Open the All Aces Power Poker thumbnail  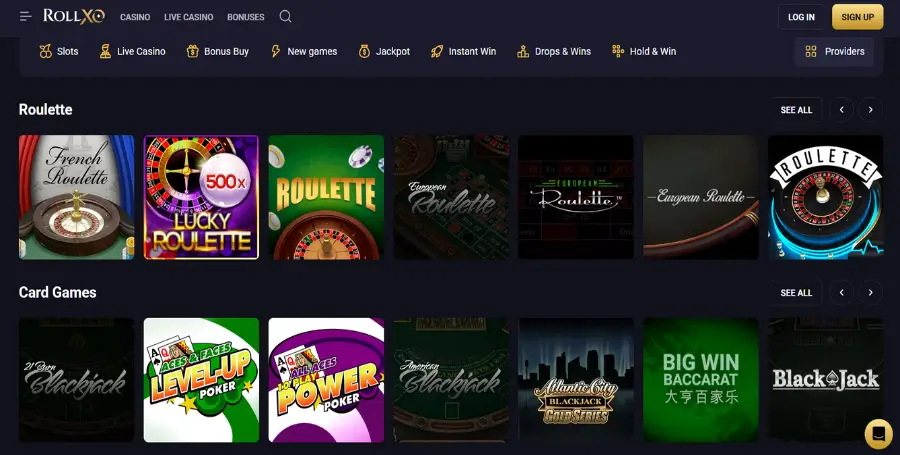[x=326, y=380]
